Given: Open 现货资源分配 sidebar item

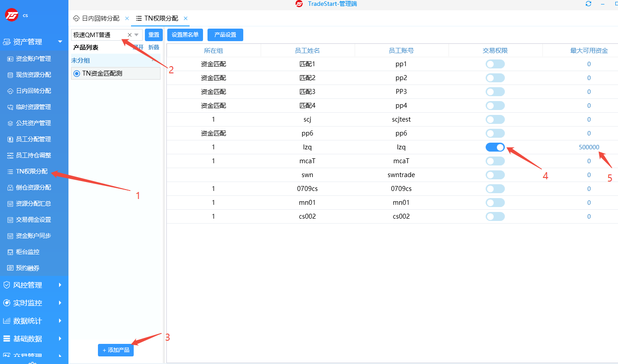Looking at the screenshot, I should click(34, 75).
